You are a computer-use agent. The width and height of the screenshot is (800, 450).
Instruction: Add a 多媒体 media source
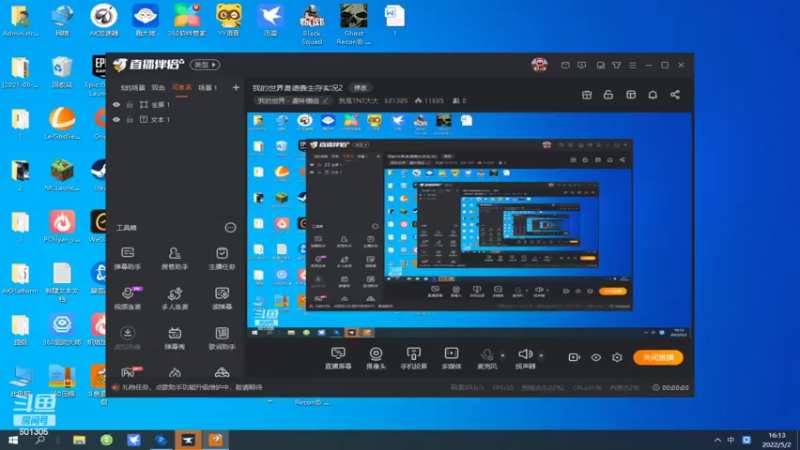click(452, 358)
